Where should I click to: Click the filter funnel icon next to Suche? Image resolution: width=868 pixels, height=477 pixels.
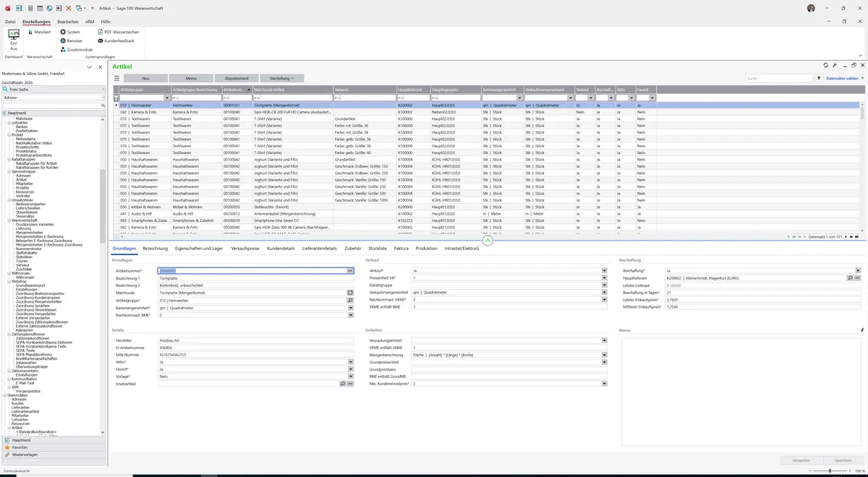tap(819, 78)
